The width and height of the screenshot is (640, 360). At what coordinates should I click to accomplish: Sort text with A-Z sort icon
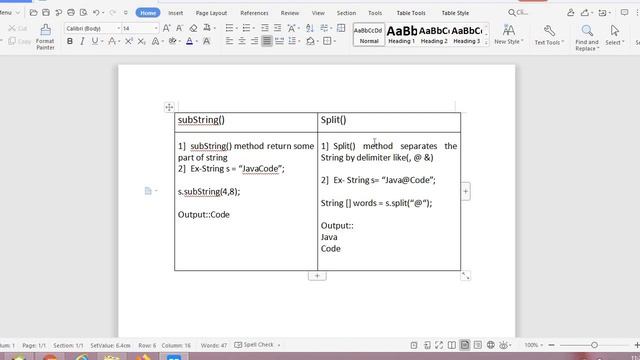[310, 28]
